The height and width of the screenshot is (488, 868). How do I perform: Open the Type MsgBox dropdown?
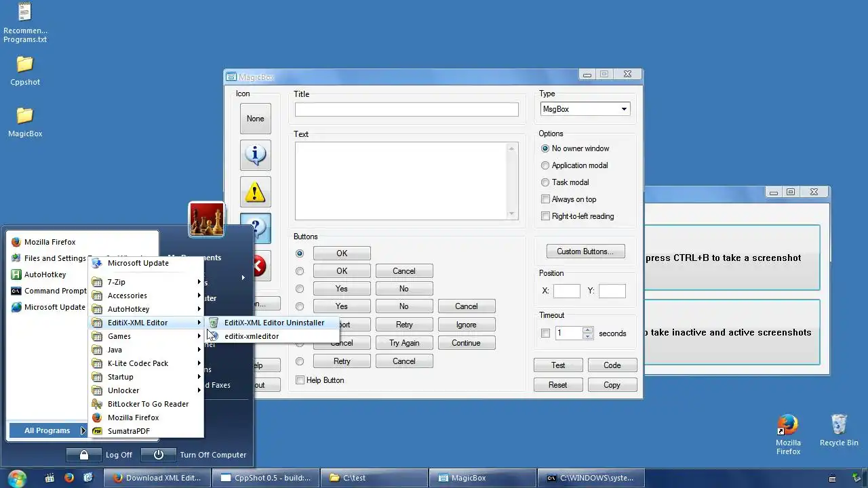pyautogui.click(x=585, y=109)
